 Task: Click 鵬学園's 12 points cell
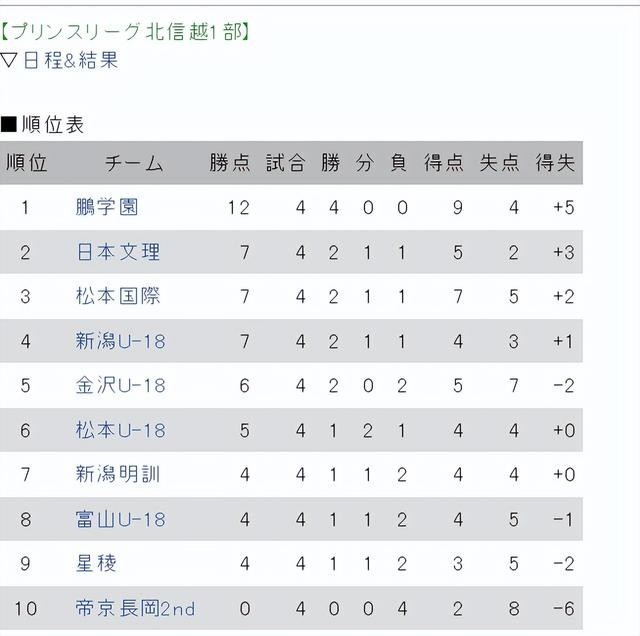(x=239, y=207)
